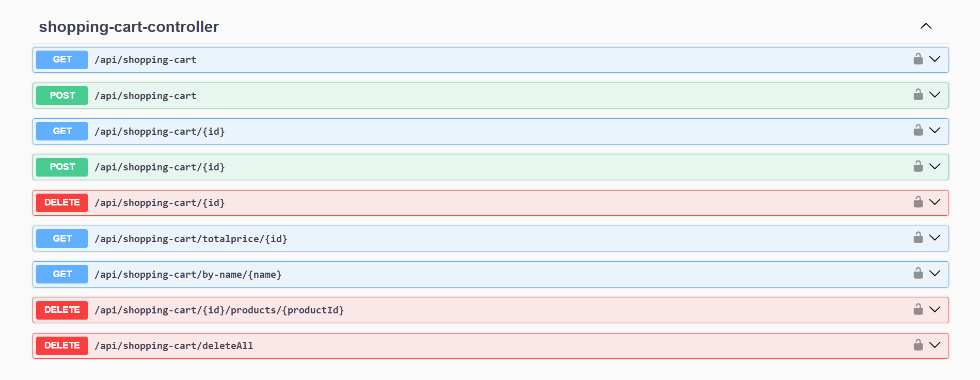980x380 pixels.
Task: Click lock icon on GET /api/shopping-cart/{id} row
Action: tap(918, 130)
